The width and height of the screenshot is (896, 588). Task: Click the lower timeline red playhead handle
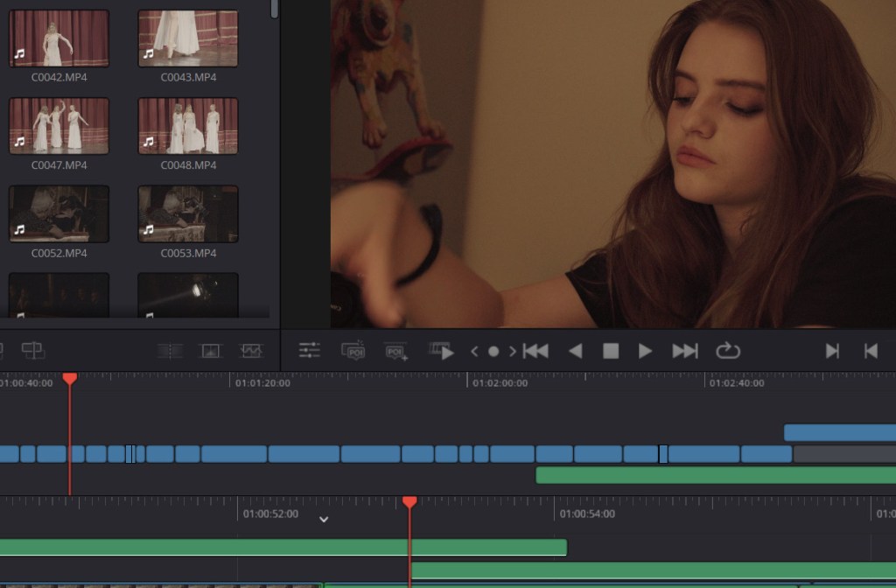tap(409, 502)
